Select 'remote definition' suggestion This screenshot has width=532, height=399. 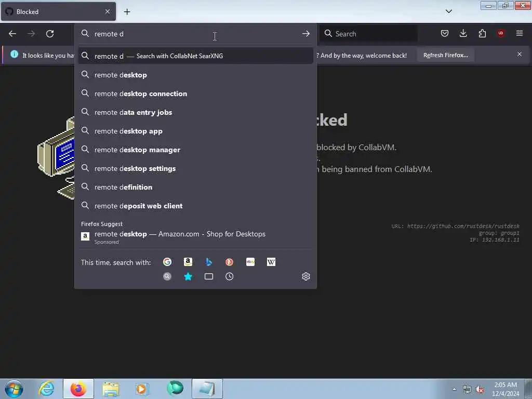(x=195, y=187)
